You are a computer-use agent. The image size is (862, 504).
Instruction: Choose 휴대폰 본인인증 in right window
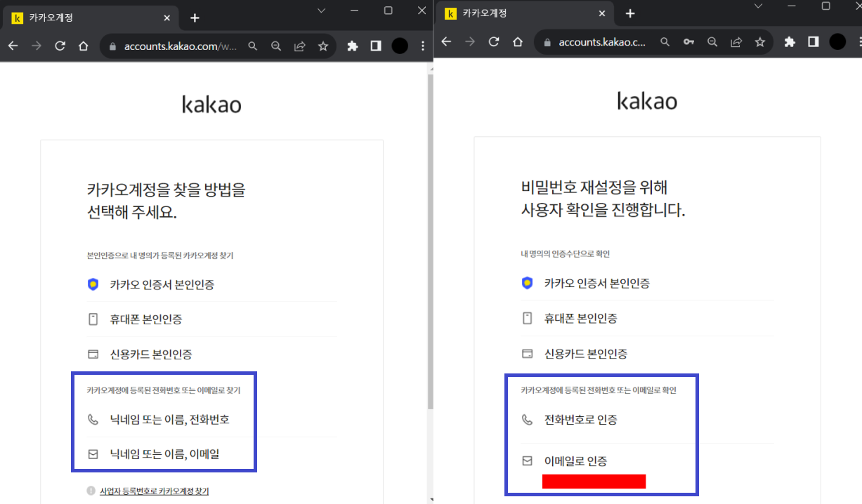pos(647,318)
